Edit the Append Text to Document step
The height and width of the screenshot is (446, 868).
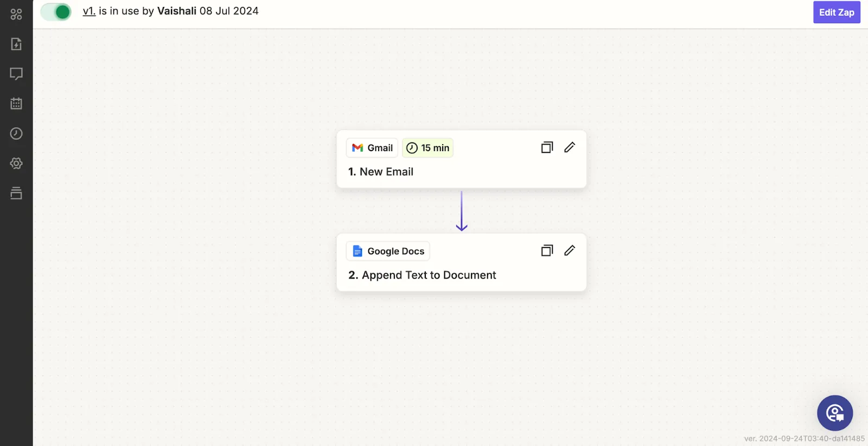coord(570,250)
